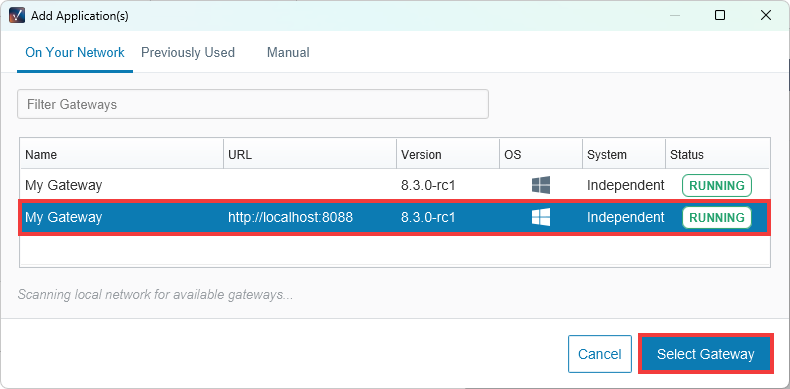Focus the Filter Gateways search field
The image size is (790, 389).
(x=253, y=104)
